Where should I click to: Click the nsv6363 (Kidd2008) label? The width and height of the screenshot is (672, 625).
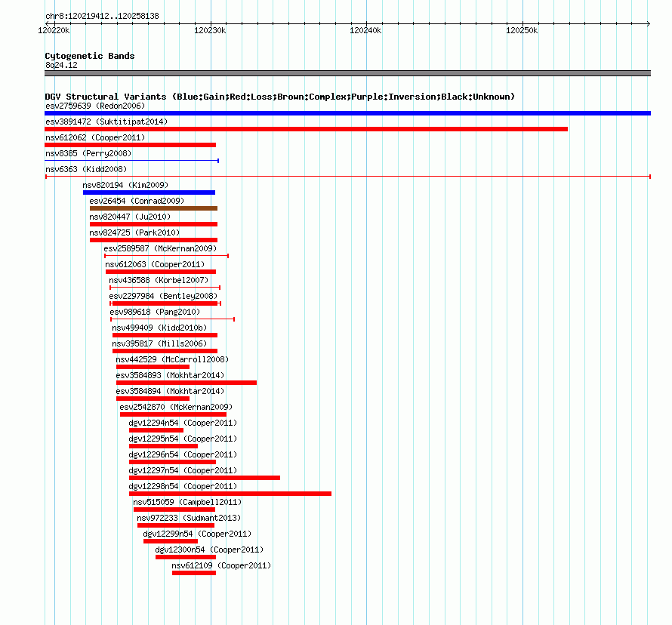(x=86, y=169)
